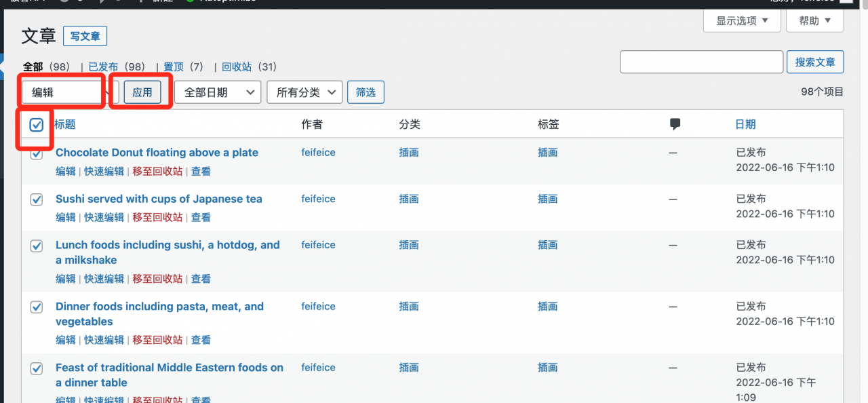Show the 回收站 trash posts

(x=237, y=66)
